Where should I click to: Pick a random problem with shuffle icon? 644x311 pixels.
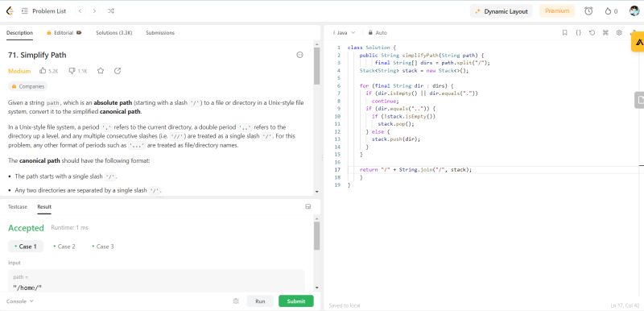pos(111,11)
